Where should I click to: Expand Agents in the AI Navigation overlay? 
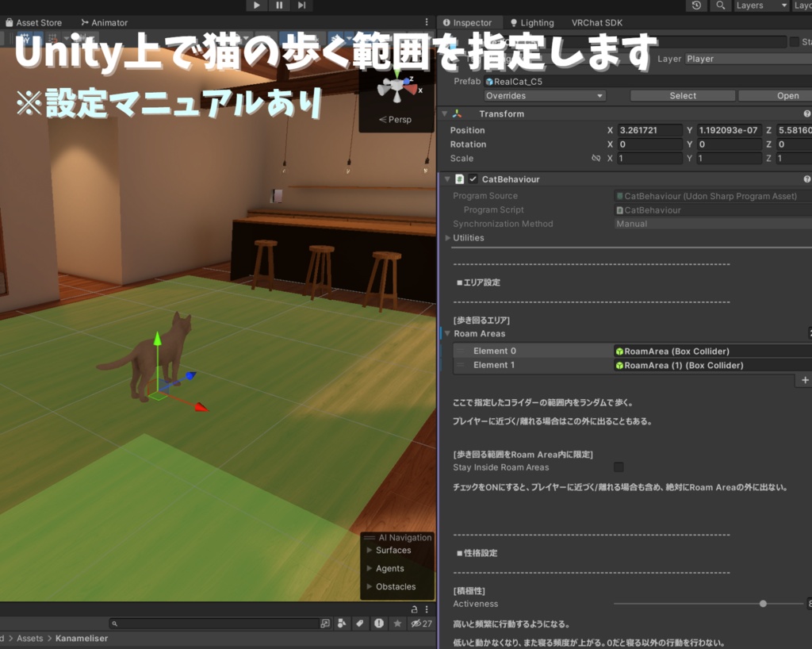(370, 568)
